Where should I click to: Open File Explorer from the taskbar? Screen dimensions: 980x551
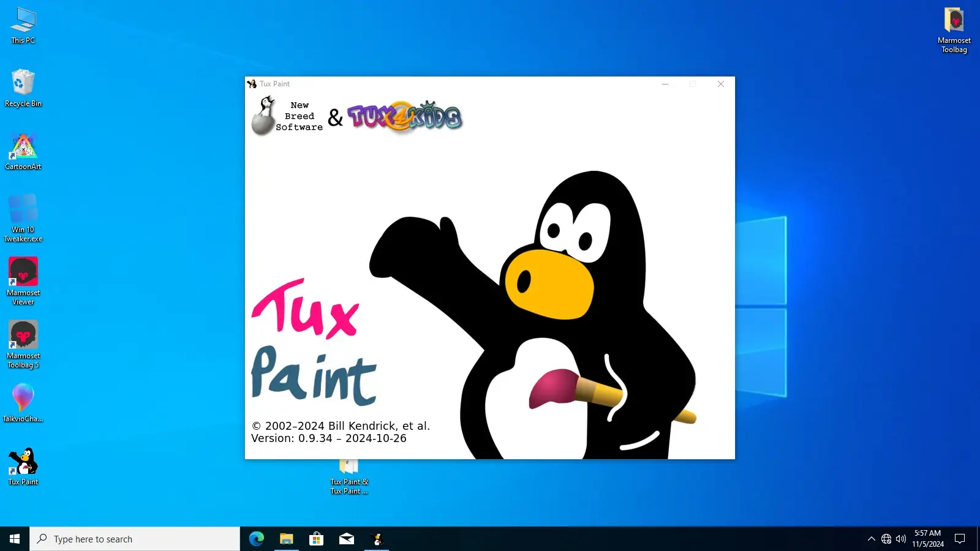[287, 539]
